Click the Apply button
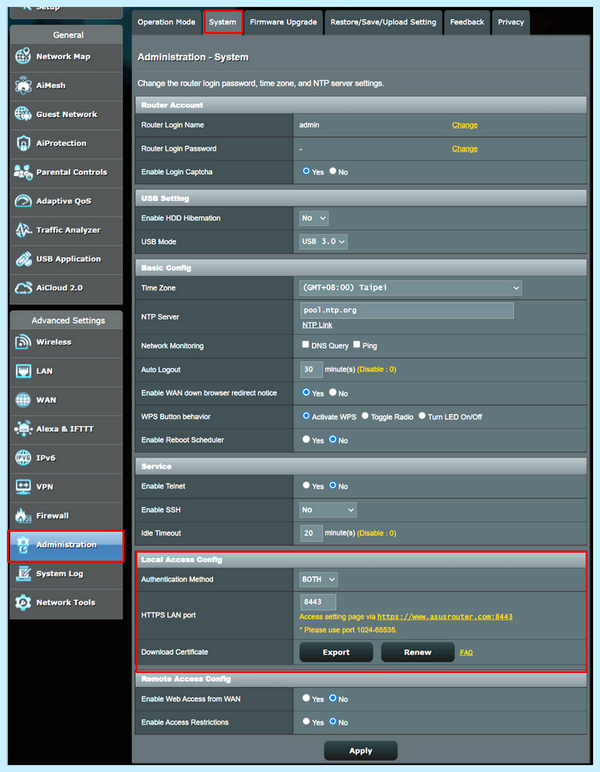Viewport: 600px width, 772px height. point(361,751)
